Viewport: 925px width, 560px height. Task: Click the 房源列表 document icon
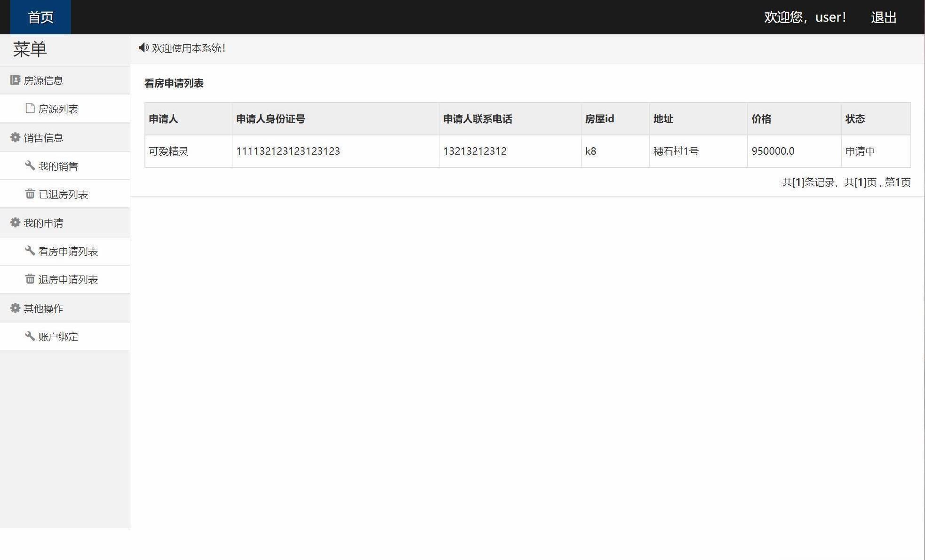click(x=30, y=109)
